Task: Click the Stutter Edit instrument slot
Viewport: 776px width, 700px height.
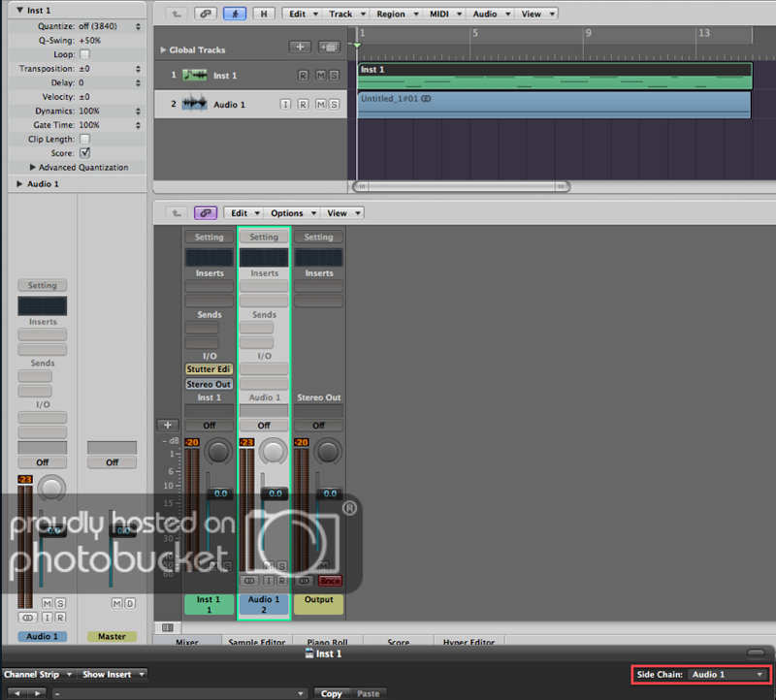Action: click(x=210, y=369)
